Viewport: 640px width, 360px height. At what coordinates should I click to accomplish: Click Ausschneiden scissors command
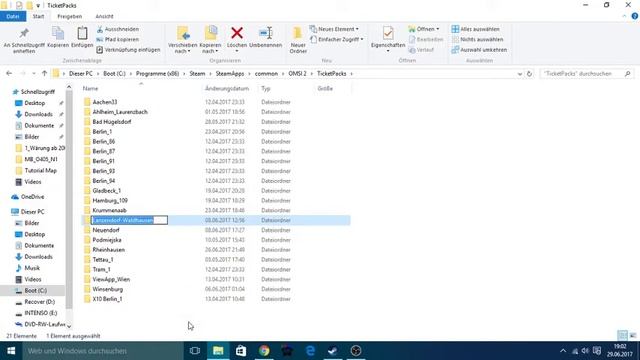tap(118, 29)
